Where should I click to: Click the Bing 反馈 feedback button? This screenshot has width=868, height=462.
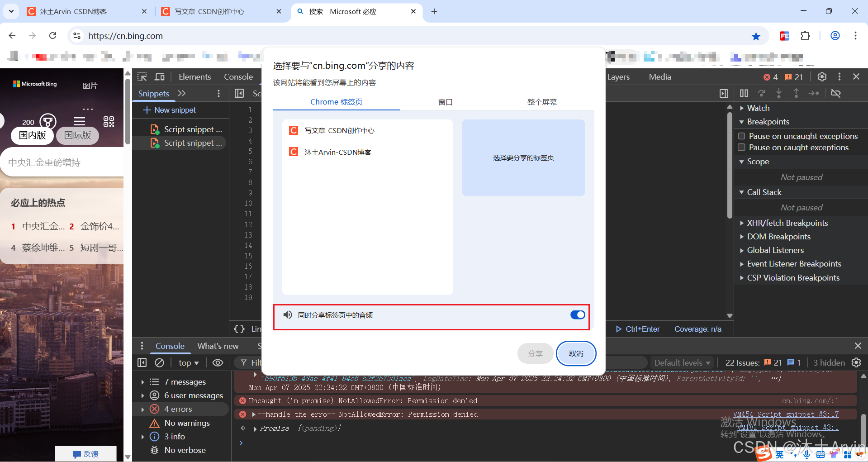coord(85,454)
